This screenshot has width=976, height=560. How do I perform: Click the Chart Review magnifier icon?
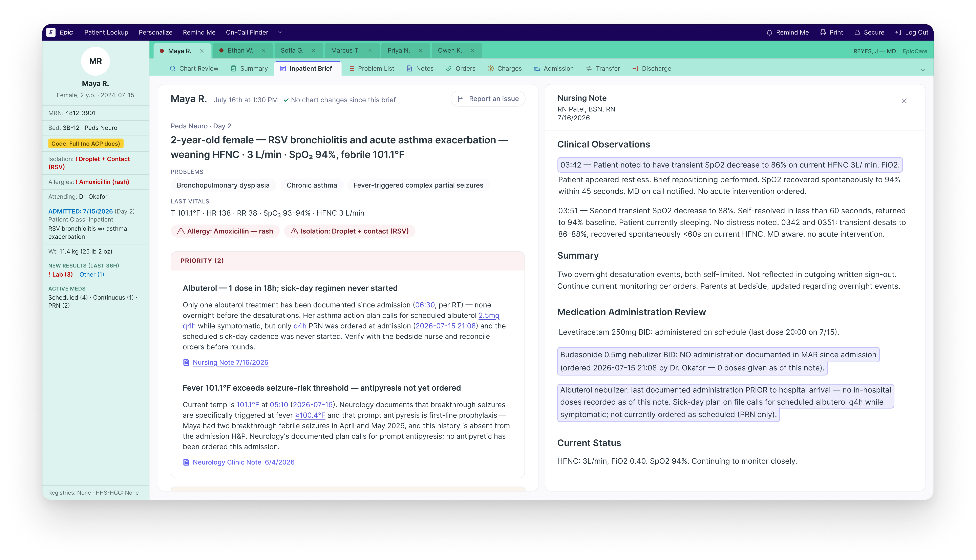[173, 68]
